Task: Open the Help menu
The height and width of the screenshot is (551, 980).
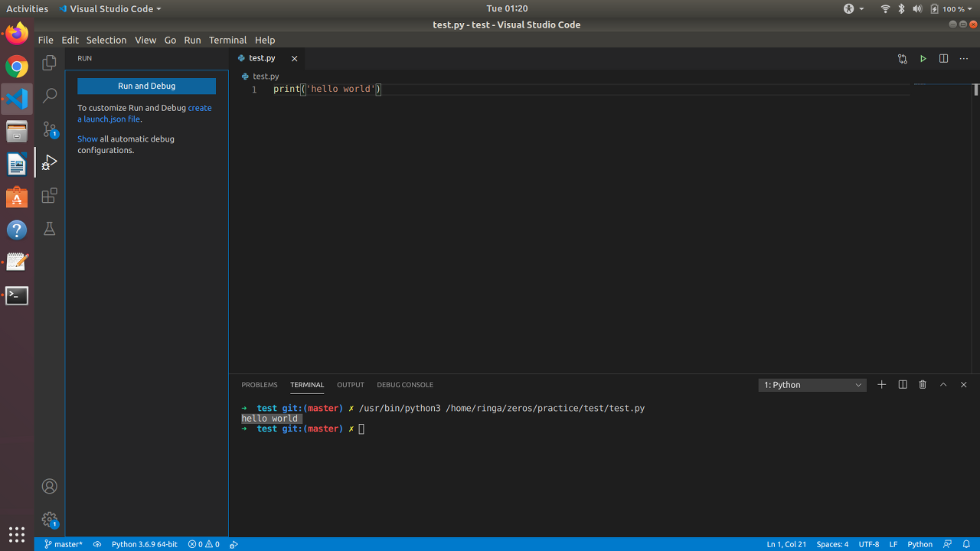Action: tap(265, 40)
